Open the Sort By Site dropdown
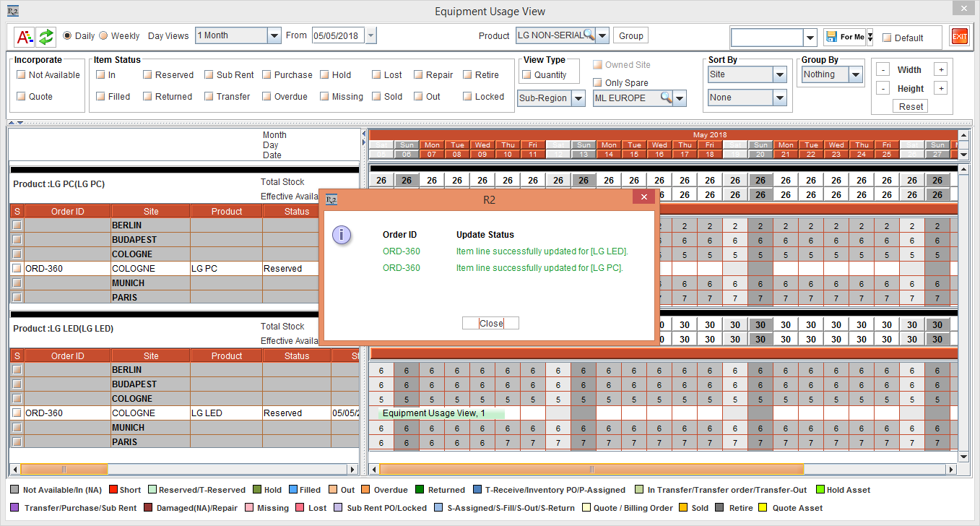This screenshot has width=980, height=526. click(781, 74)
